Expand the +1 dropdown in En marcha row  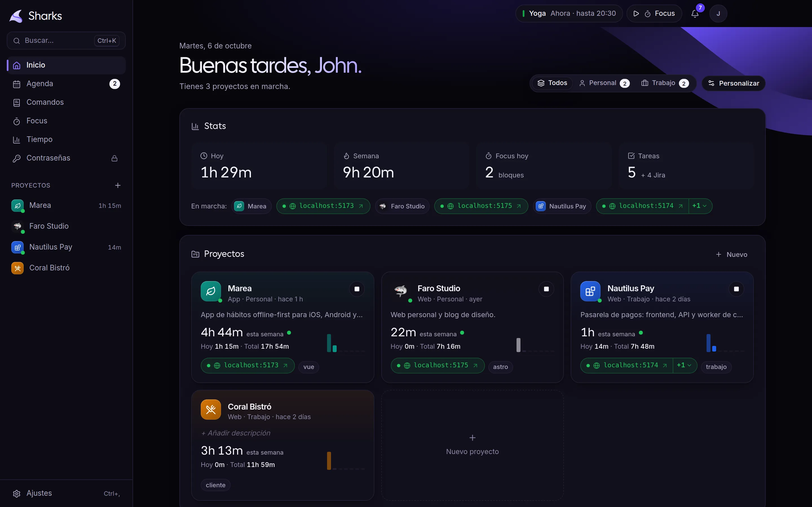[x=700, y=206]
